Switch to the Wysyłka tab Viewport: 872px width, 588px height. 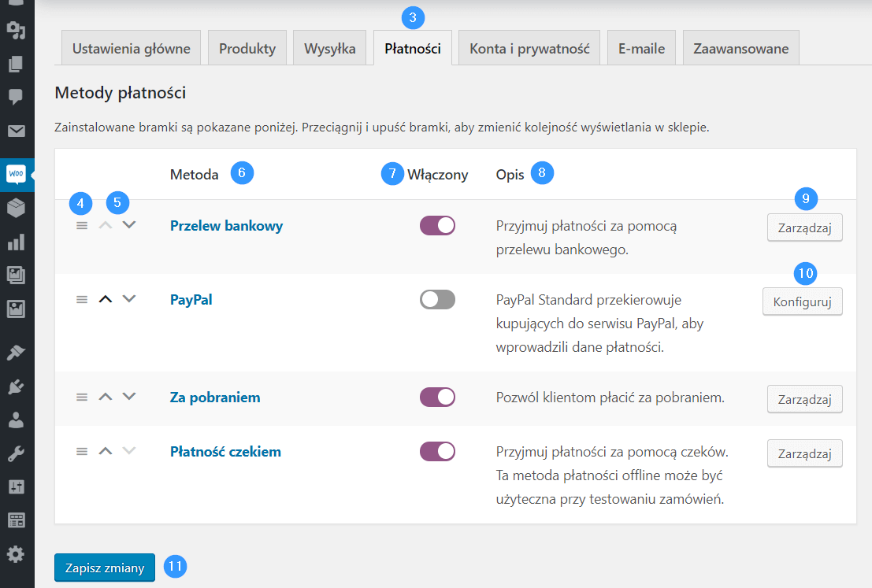330,48
